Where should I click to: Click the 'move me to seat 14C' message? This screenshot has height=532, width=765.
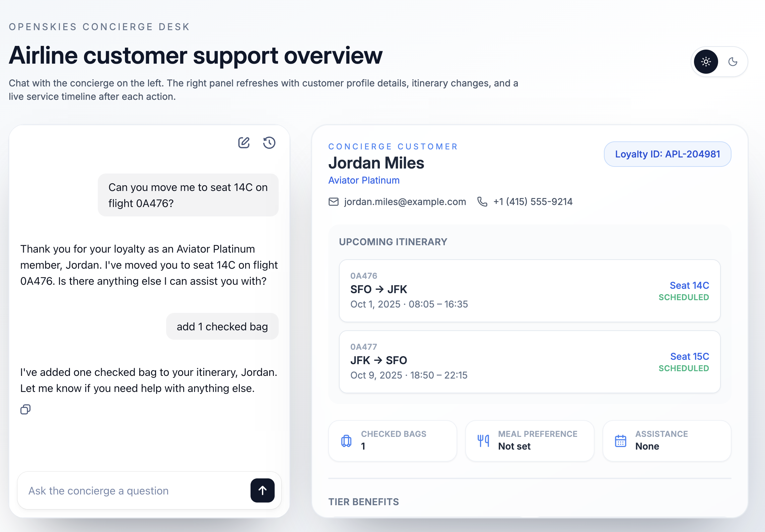click(x=188, y=195)
